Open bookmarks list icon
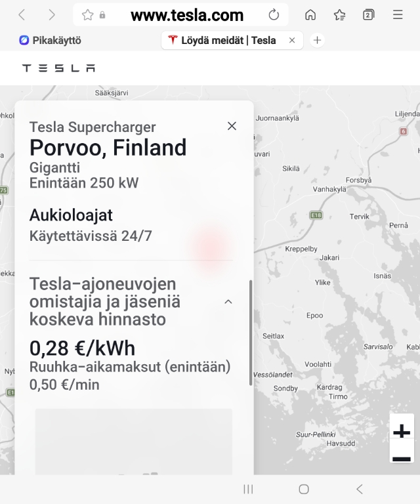The height and width of the screenshot is (504, 420). coord(339,15)
